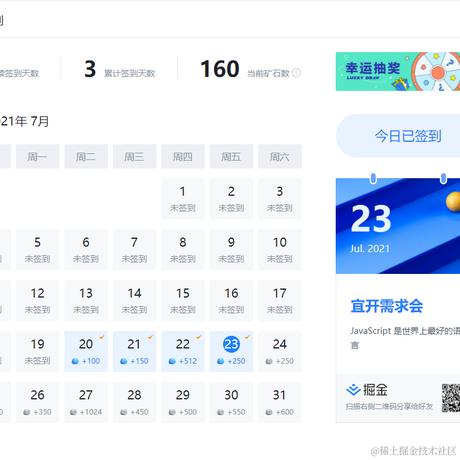Select calendar day 29 with +500
This screenshot has width=460, height=460.
(x=183, y=402)
